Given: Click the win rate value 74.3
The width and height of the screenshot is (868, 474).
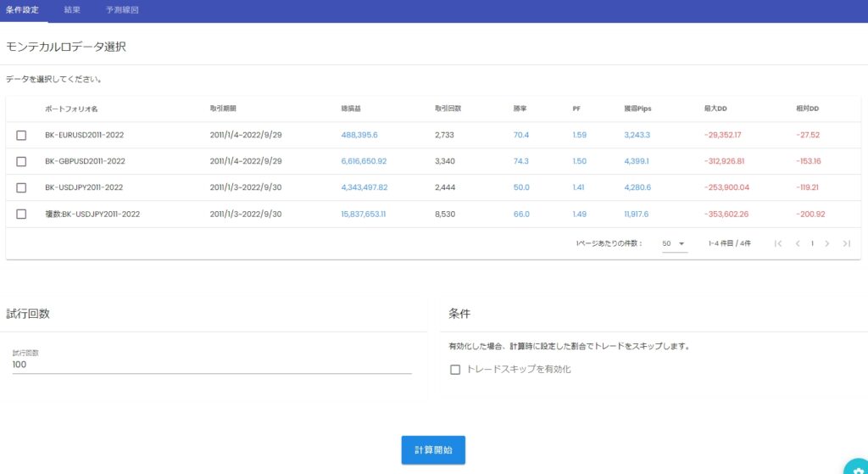Looking at the screenshot, I should (x=521, y=162).
